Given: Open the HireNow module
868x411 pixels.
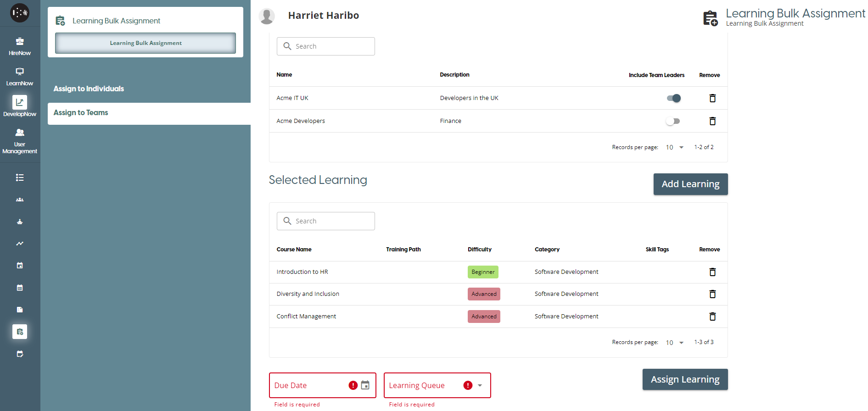Looking at the screenshot, I should point(20,46).
